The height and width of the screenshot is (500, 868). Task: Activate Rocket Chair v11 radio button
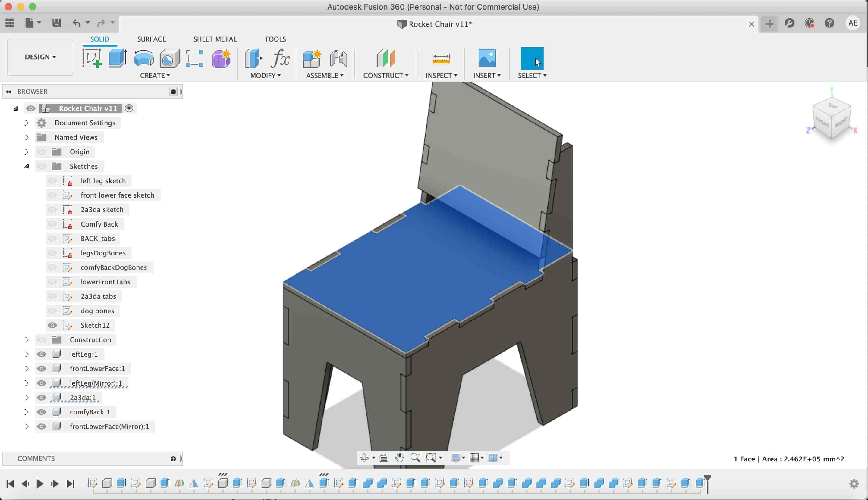(129, 108)
